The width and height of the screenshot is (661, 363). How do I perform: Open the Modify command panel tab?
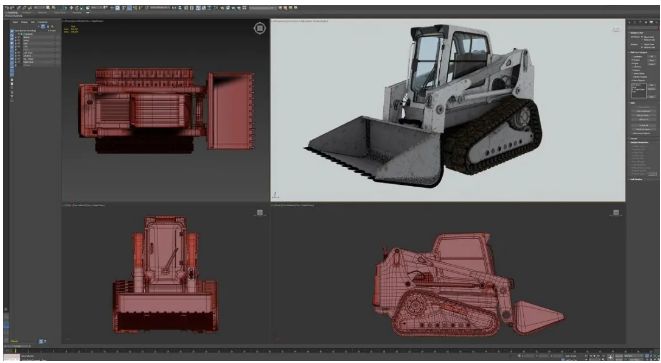tap(634, 22)
